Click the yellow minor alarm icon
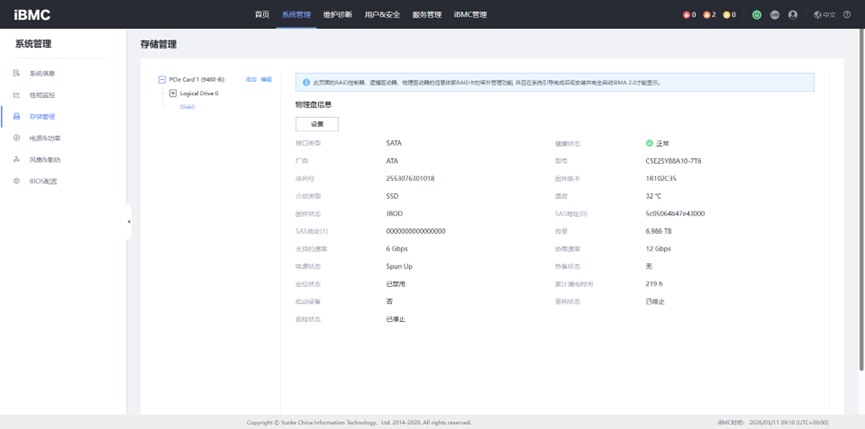The image size is (865, 429). 729,15
